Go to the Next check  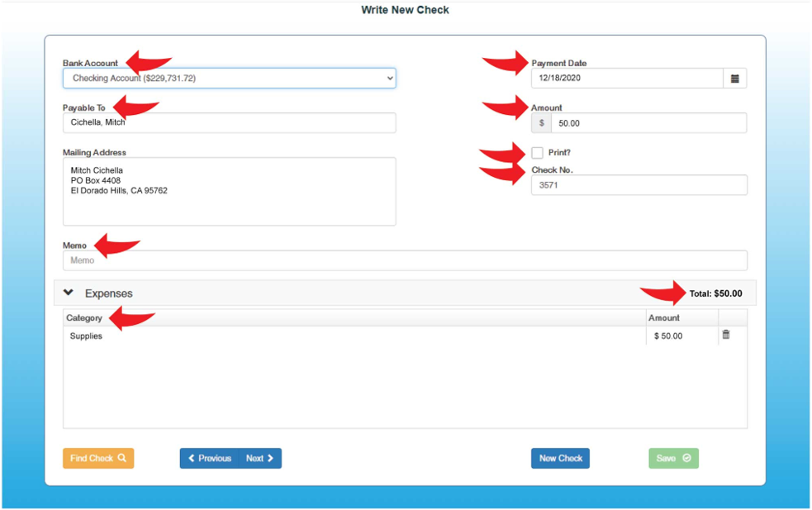click(260, 458)
